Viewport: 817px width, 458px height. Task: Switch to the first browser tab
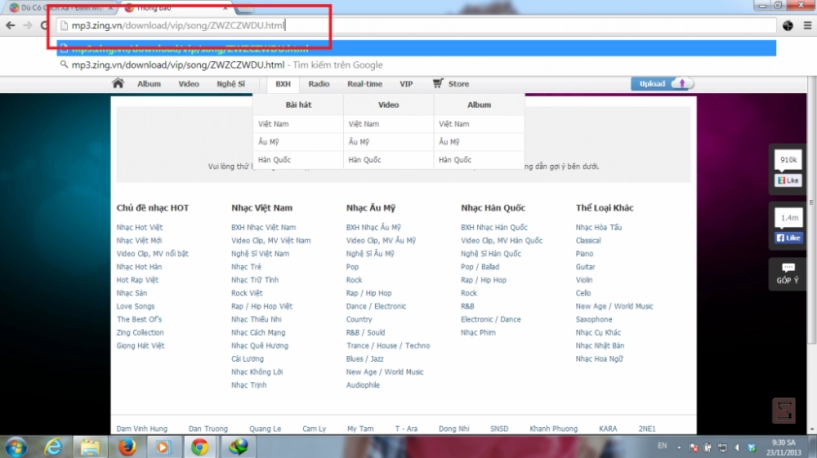(x=61, y=8)
